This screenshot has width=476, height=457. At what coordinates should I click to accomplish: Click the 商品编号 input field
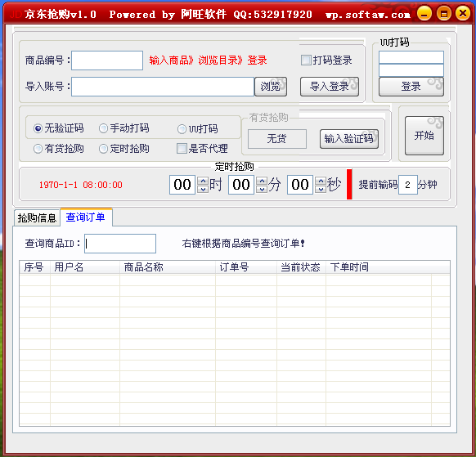(x=107, y=60)
